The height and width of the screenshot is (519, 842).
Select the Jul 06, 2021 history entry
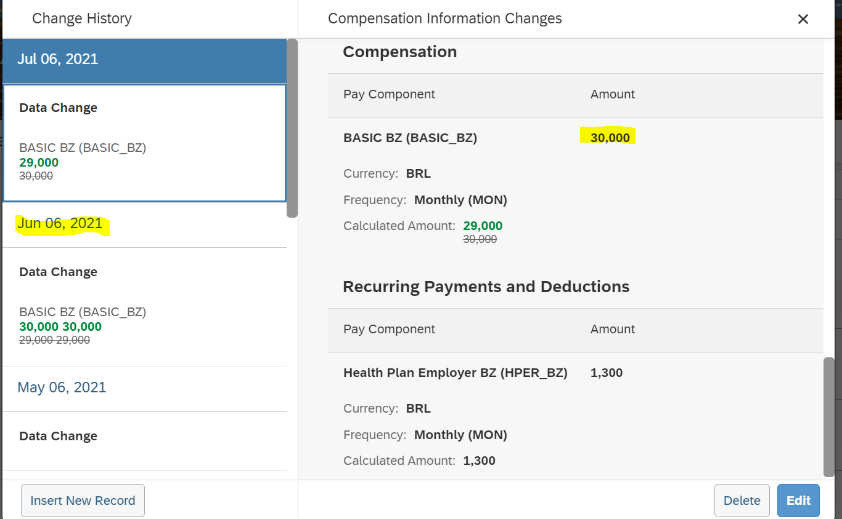tap(144, 60)
